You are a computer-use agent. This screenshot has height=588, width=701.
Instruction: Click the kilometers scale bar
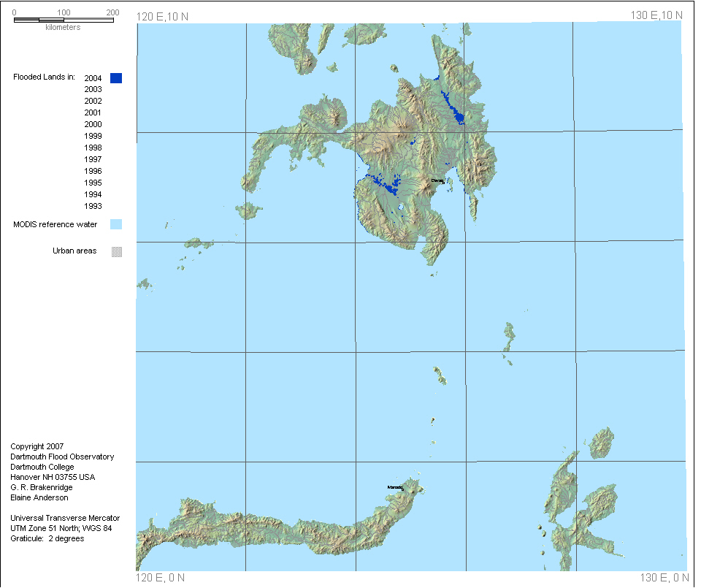64,20
